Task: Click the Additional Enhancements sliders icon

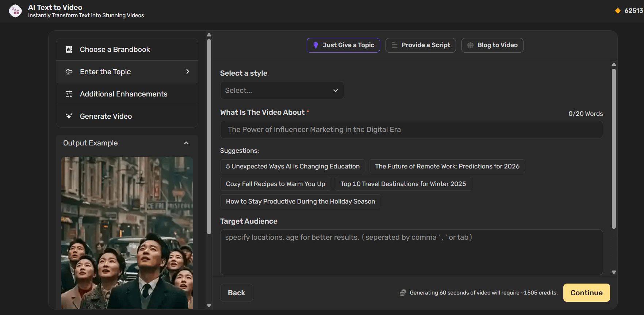Action: [69, 94]
